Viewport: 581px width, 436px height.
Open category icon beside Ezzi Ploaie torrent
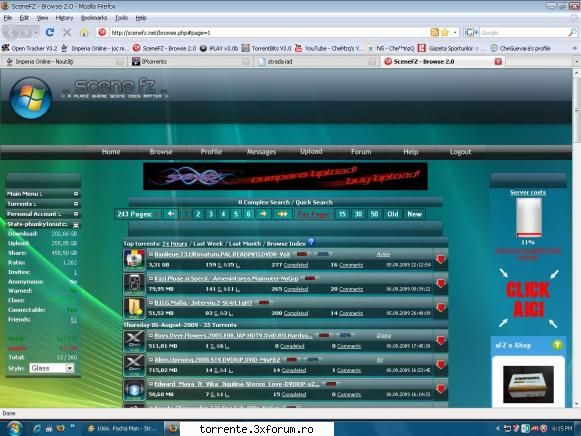point(134,284)
